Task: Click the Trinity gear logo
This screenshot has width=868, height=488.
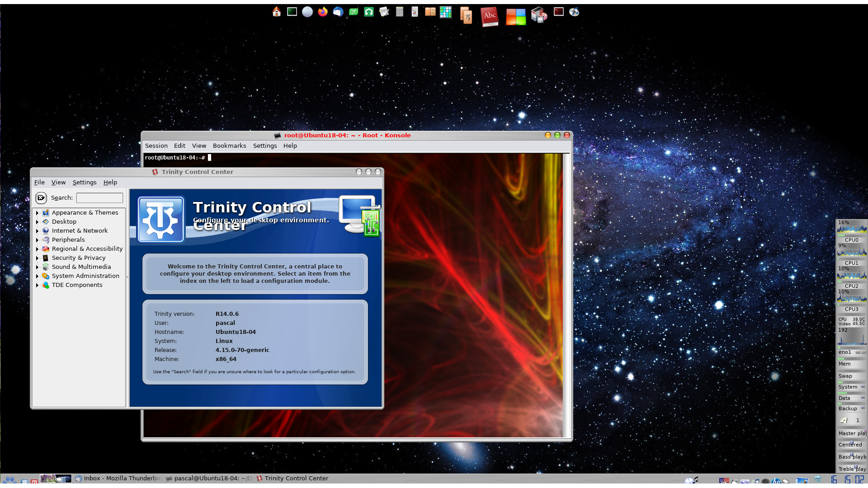Action: pyautogui.click(x=161, y=220)
